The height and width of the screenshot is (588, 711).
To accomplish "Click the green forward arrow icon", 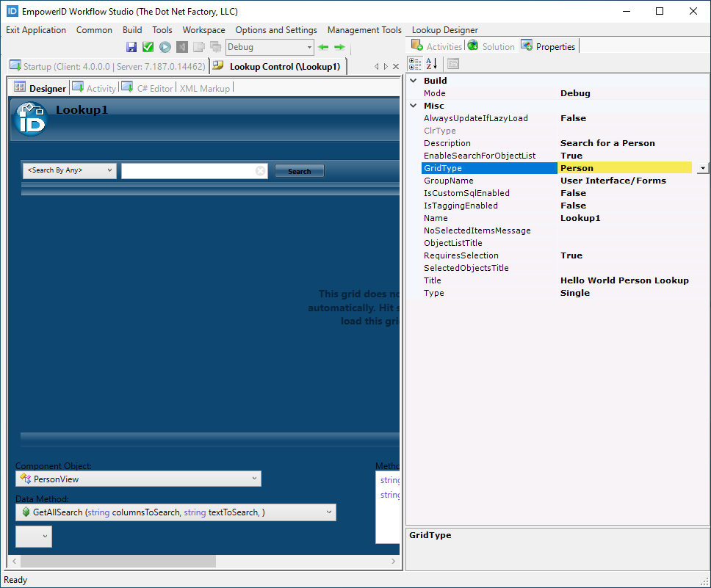I will [339, 47].
